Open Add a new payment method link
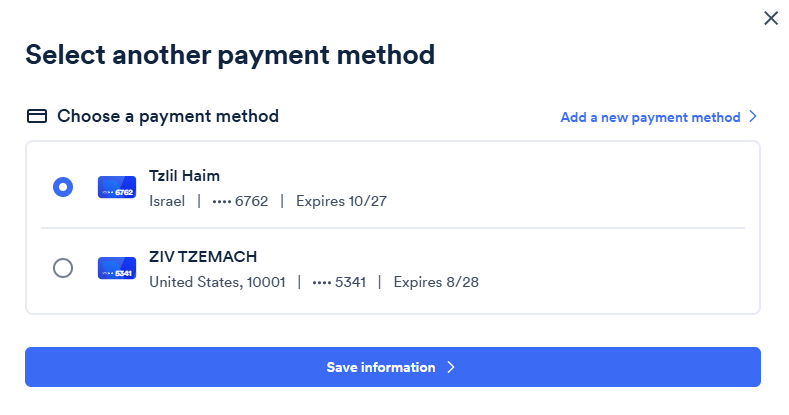This screenshot has width=789, height=415. [650, 117]
